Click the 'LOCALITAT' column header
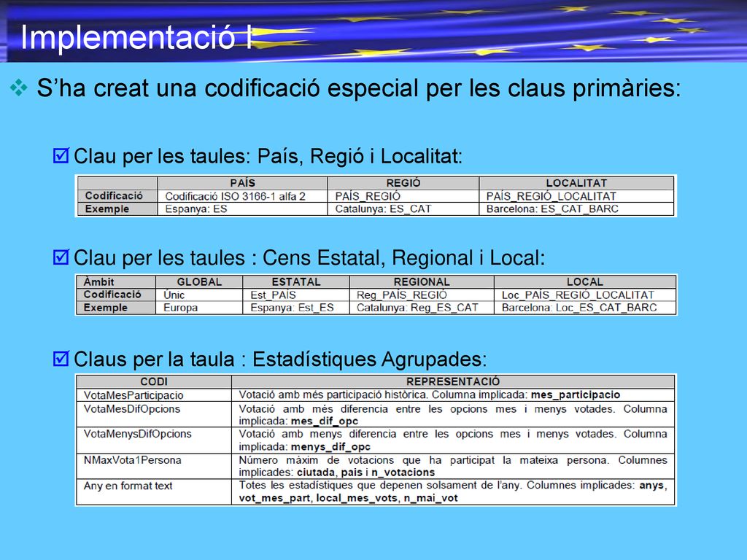The image size is (747, 560). 576,183
